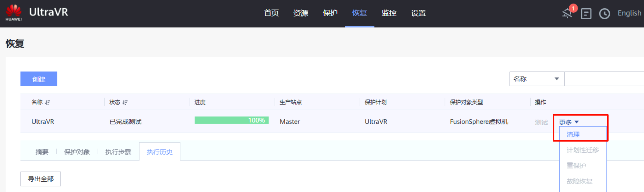
Task: Open the Monitoring navigation tab
Action: [389, 13]
